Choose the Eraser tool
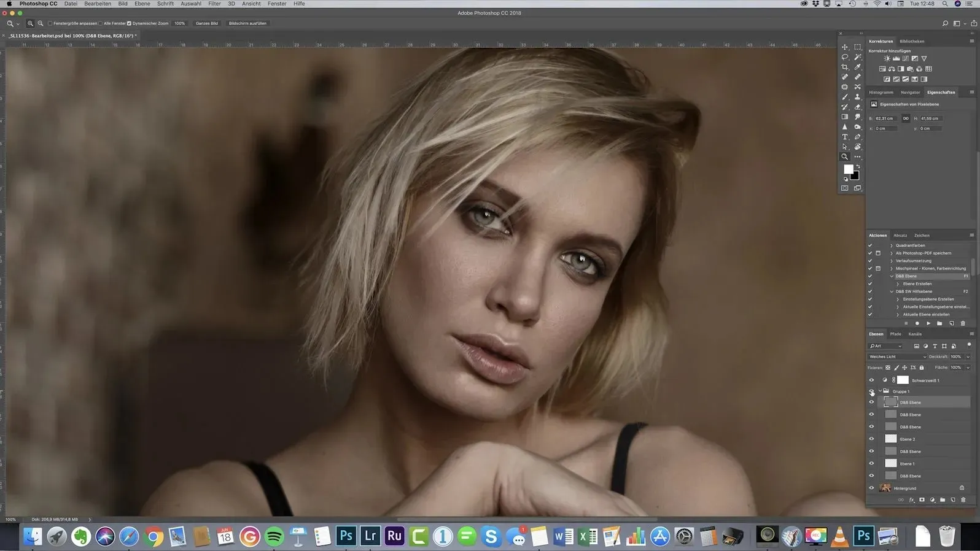 pos(858,107)
